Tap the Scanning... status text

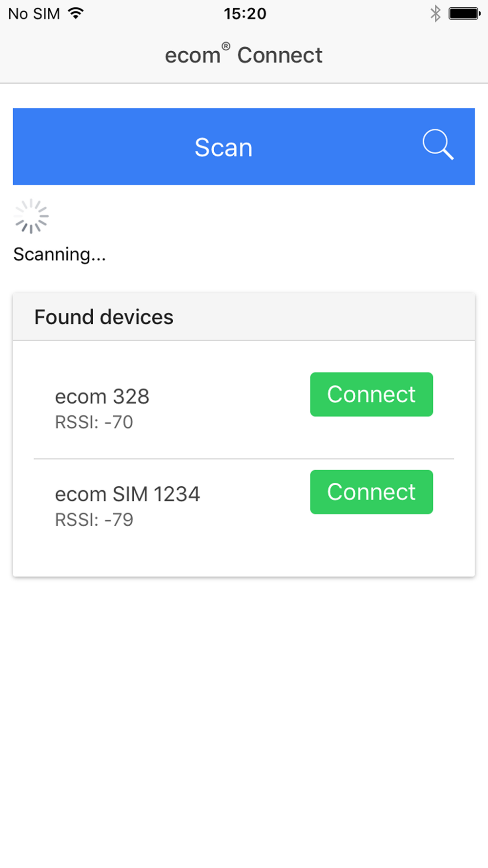coord(60,254)
